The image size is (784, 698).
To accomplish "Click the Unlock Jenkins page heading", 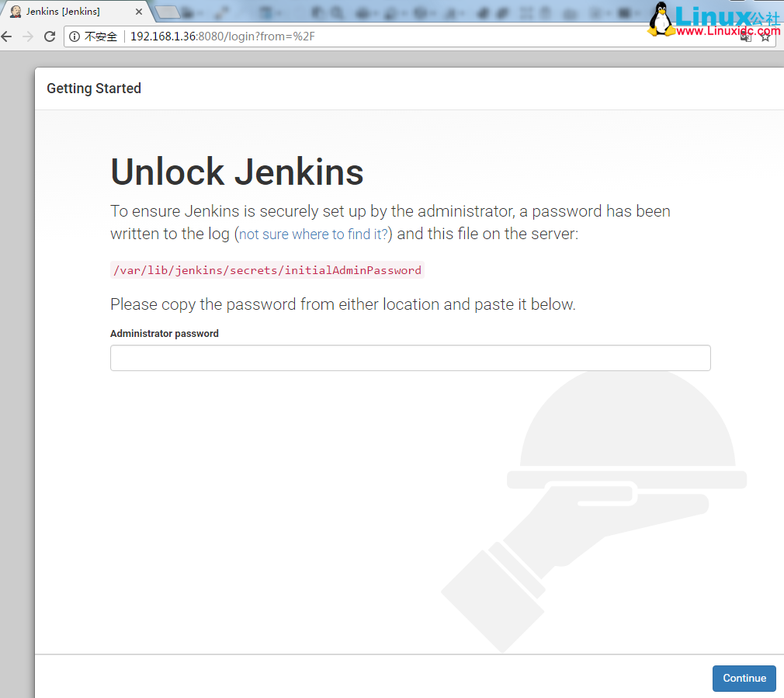I will tap(236, 172).
